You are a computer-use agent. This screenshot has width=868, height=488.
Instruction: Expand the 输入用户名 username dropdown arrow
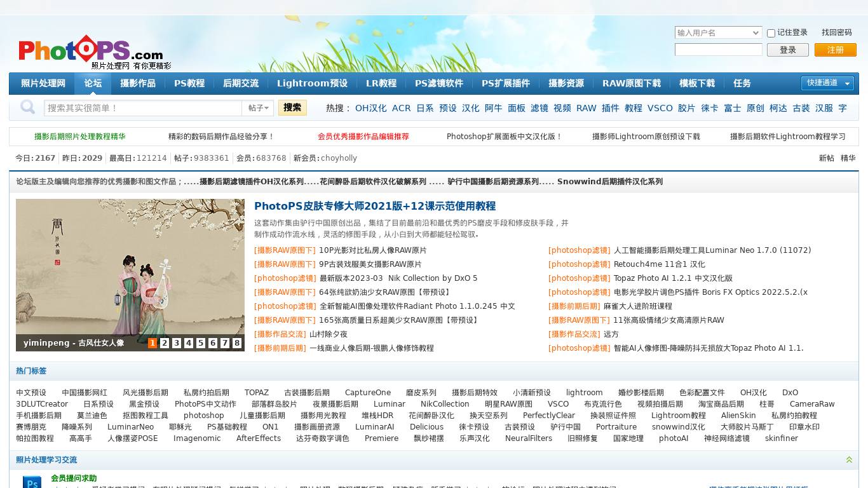point(756,33)
